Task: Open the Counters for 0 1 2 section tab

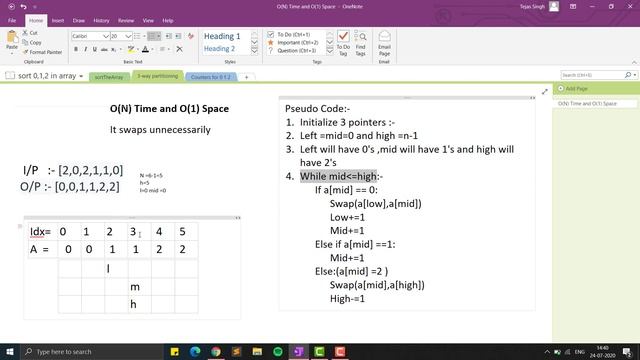Action: [211, 77]
